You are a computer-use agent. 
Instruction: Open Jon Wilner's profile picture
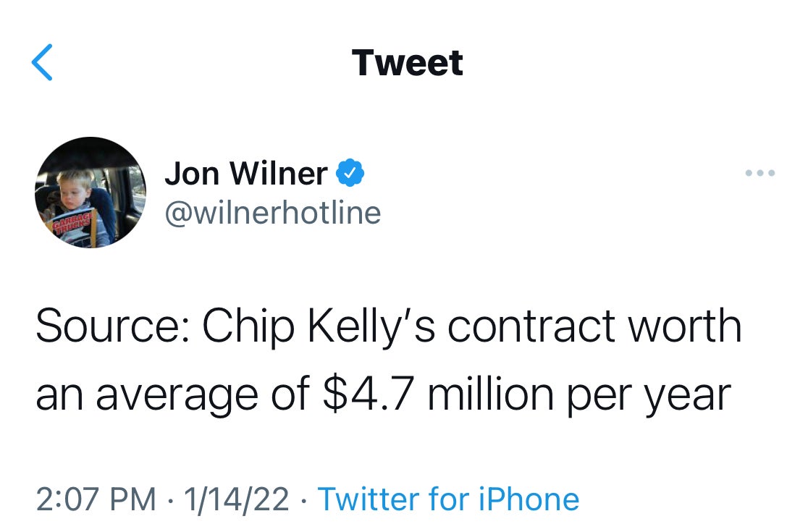coord(91,193)
